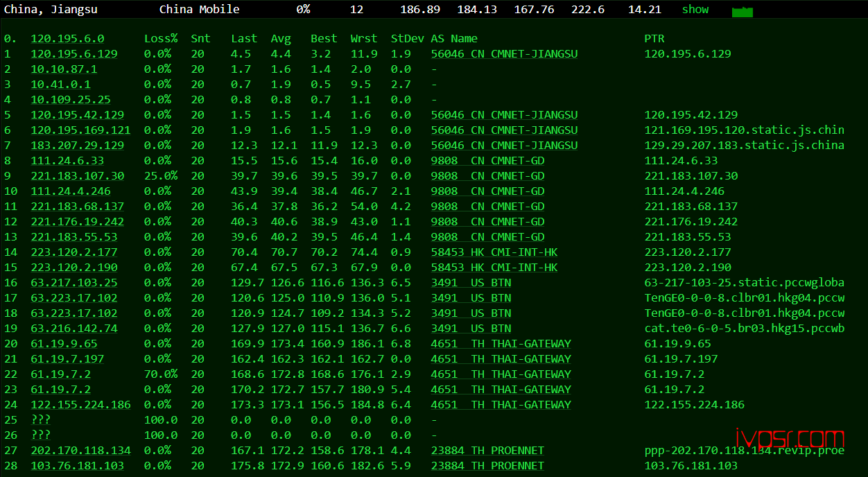Viewport: 868px width, 477px height.
Task: Open the 4651 TH THAI-GATEWAY link in hop 24
Action: [501, 405]
